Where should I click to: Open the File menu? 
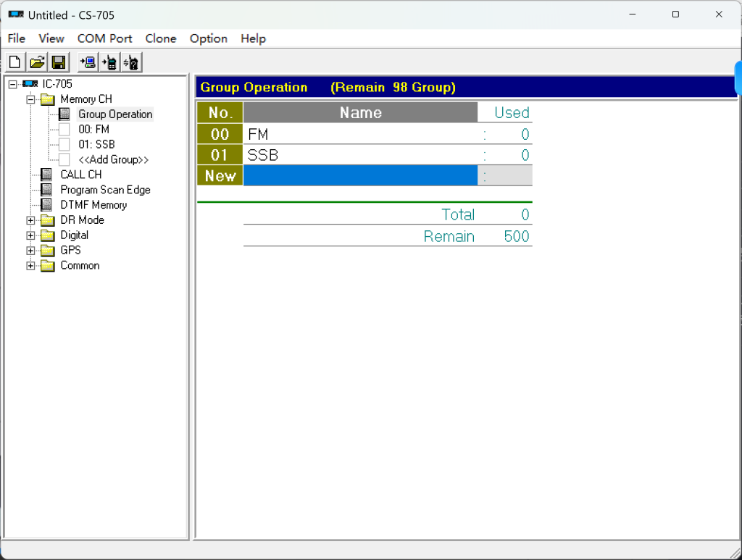(x=17, y=38)
